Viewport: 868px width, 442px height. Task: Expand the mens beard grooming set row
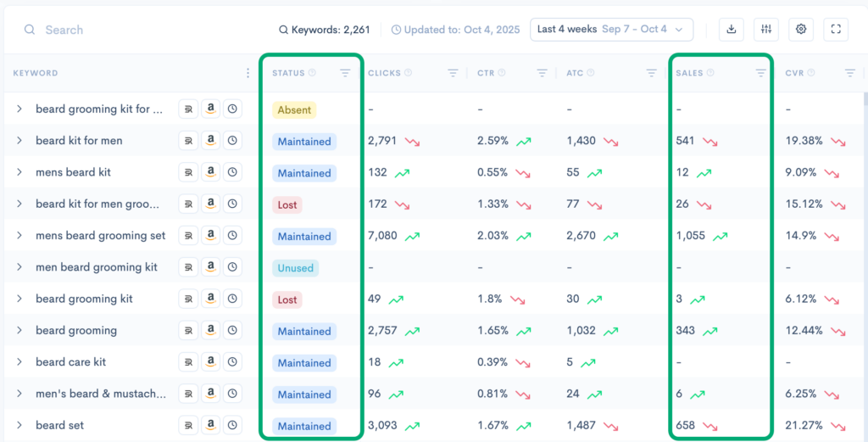[x=19, y=236]
